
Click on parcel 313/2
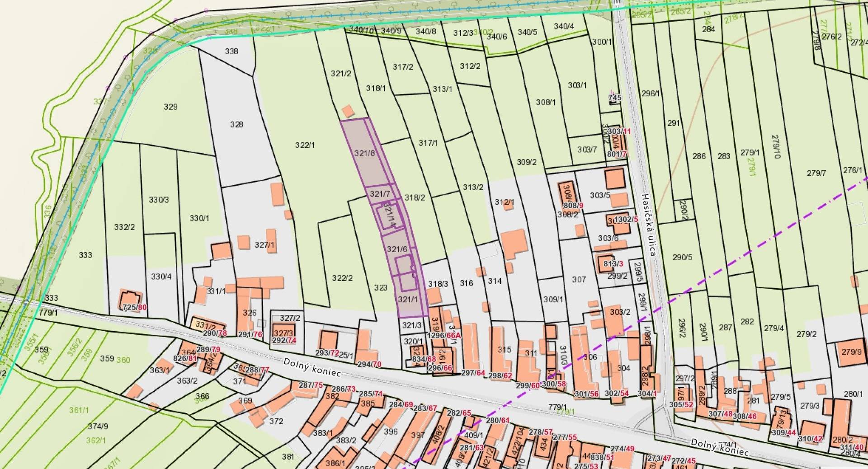pyautogui.click(x=473, y=187)
